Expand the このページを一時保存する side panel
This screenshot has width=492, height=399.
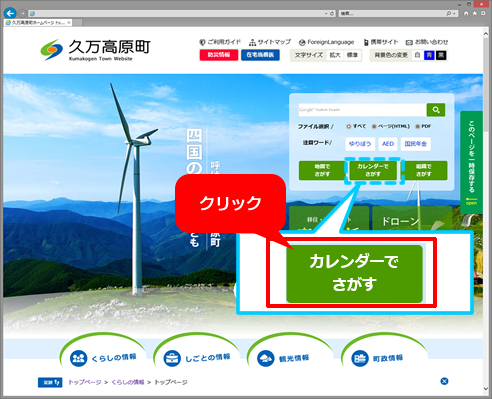coord(471,162)
